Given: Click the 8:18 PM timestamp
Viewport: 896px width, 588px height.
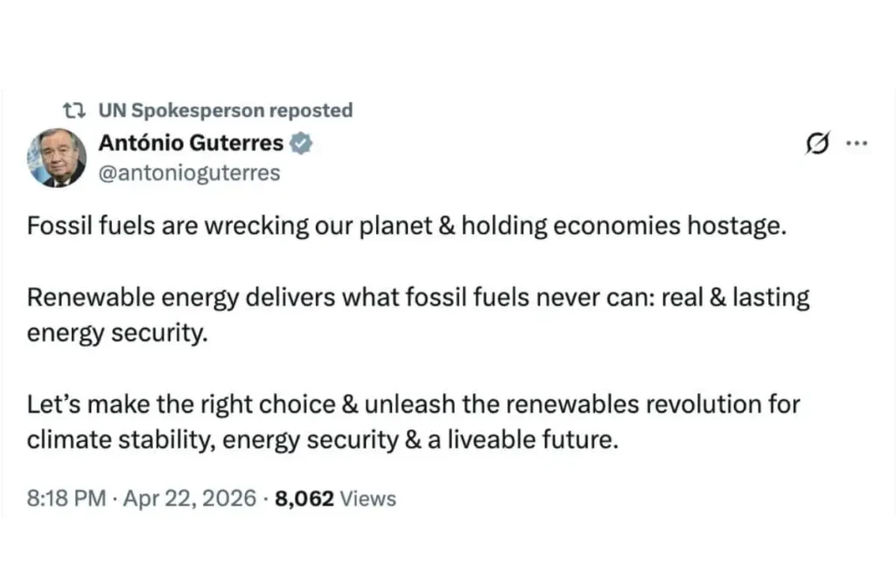Looking at the screenshot, I should coord(66,498).
